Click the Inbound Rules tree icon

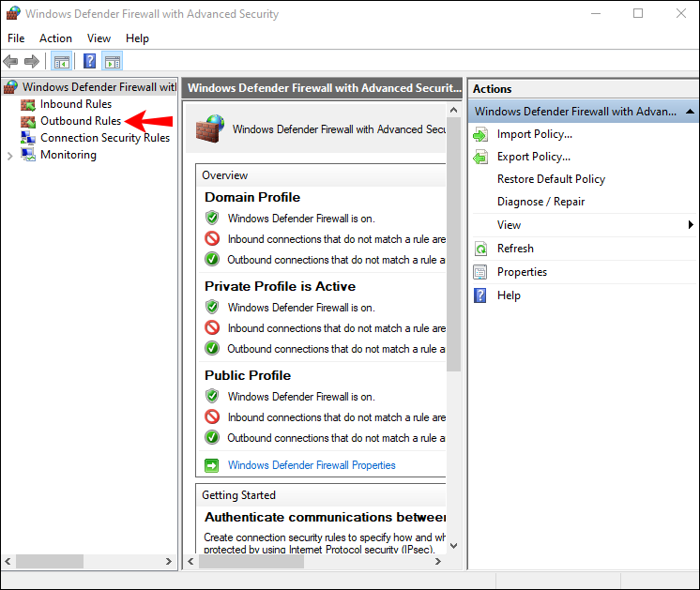(x=27, y=104)
